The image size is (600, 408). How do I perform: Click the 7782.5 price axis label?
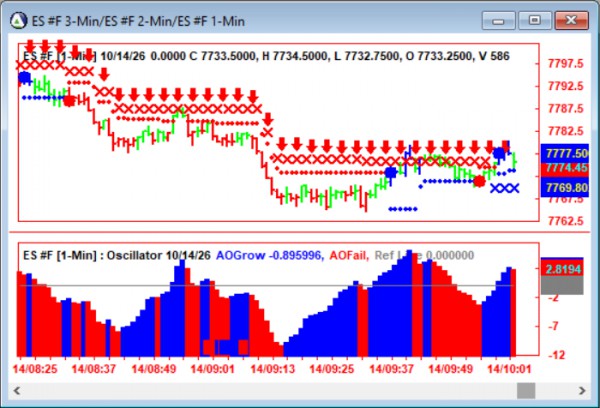point(566,131)
